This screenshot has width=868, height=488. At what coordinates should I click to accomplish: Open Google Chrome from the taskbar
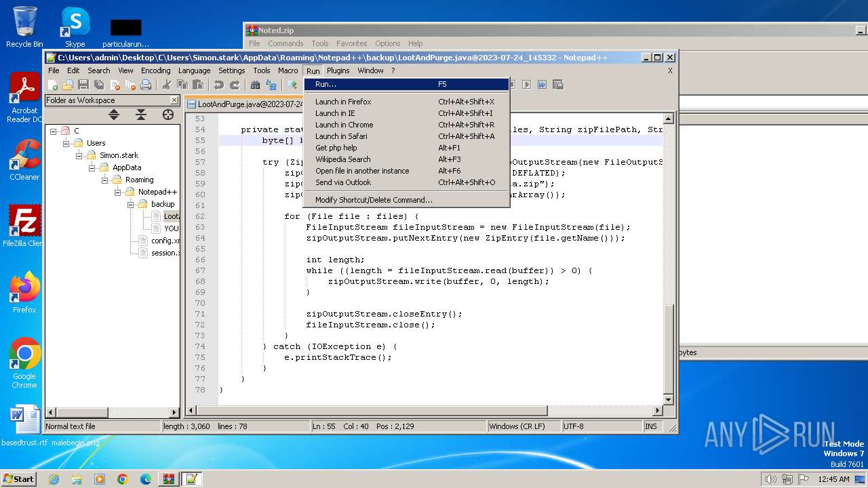(122, 479)
